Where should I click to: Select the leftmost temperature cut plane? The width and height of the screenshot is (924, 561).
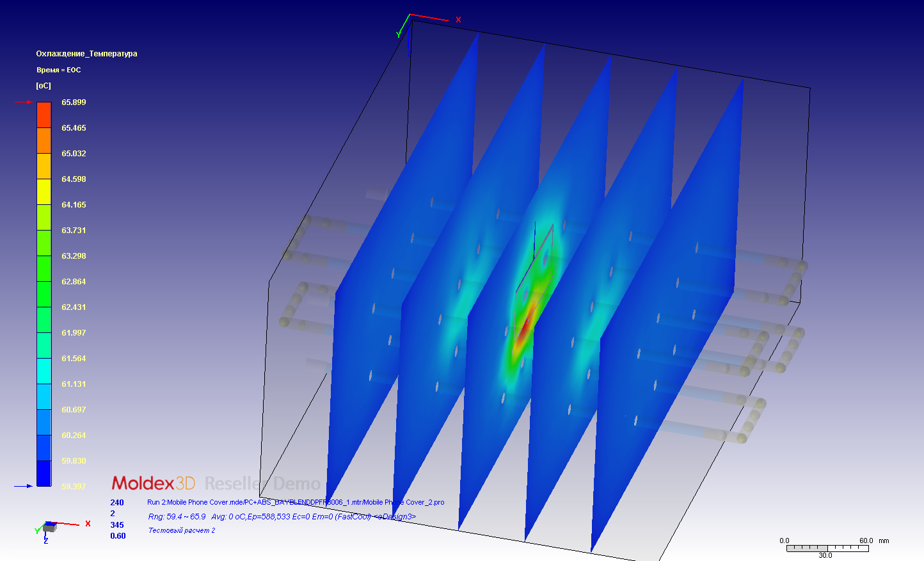click(x=403, y=269)
